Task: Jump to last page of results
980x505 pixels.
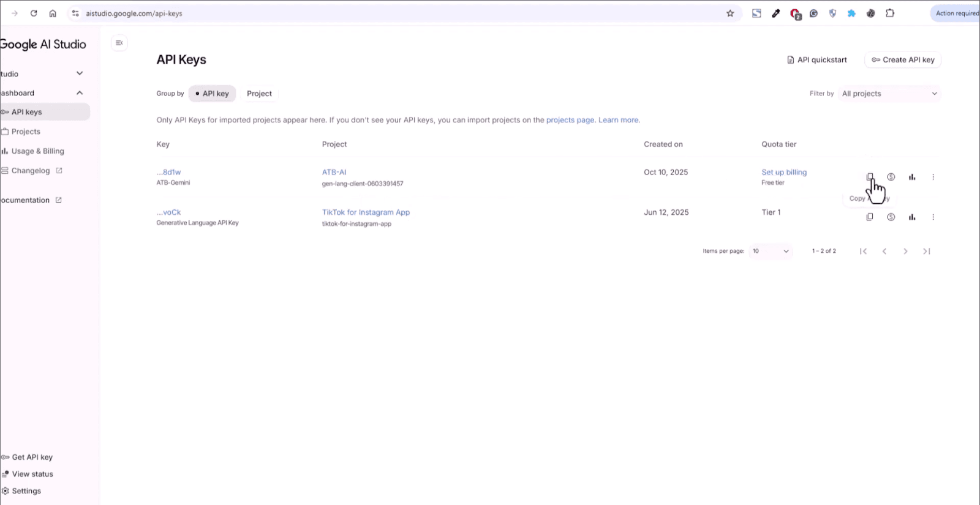Action: point(927,251)
